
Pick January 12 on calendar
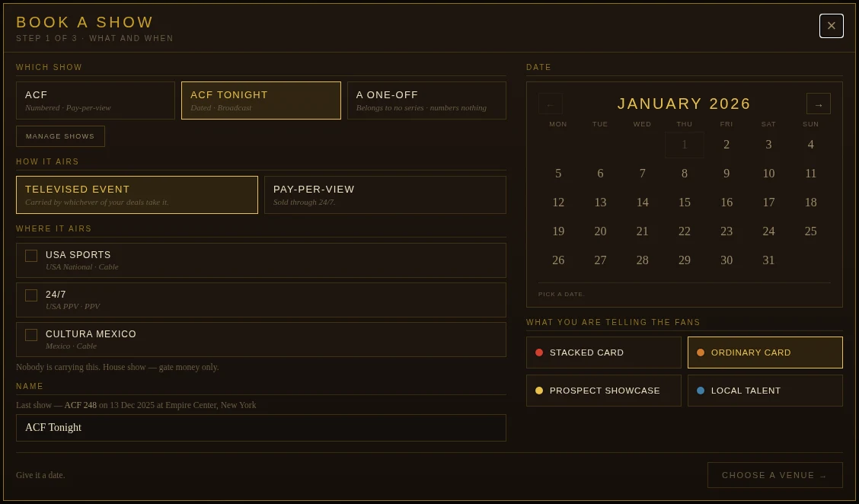(558, 203)
